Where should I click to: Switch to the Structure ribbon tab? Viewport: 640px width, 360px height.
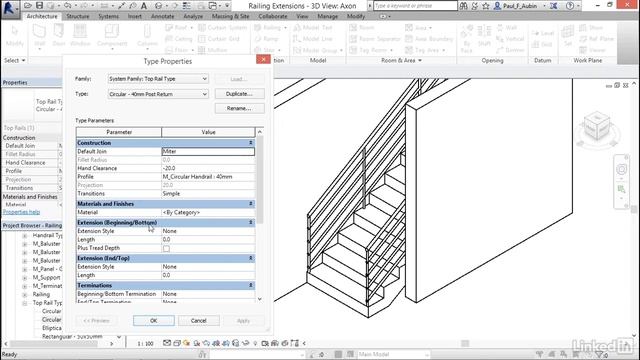[x=78, y=16]
